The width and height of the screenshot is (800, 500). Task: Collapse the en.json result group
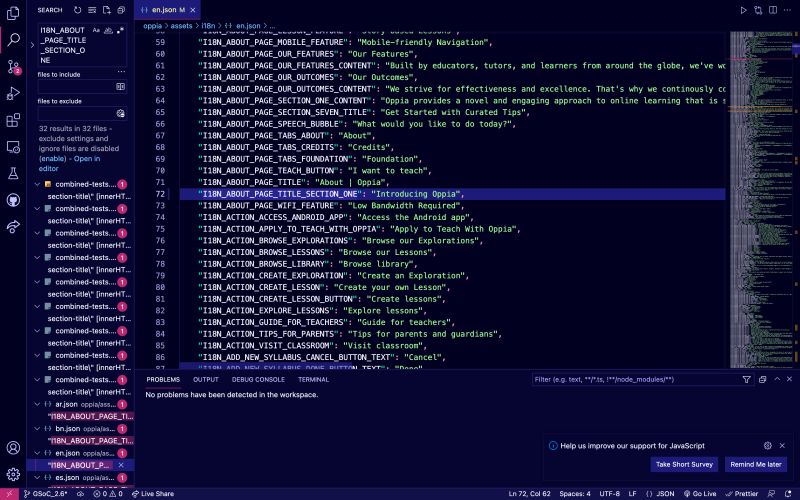37,453
